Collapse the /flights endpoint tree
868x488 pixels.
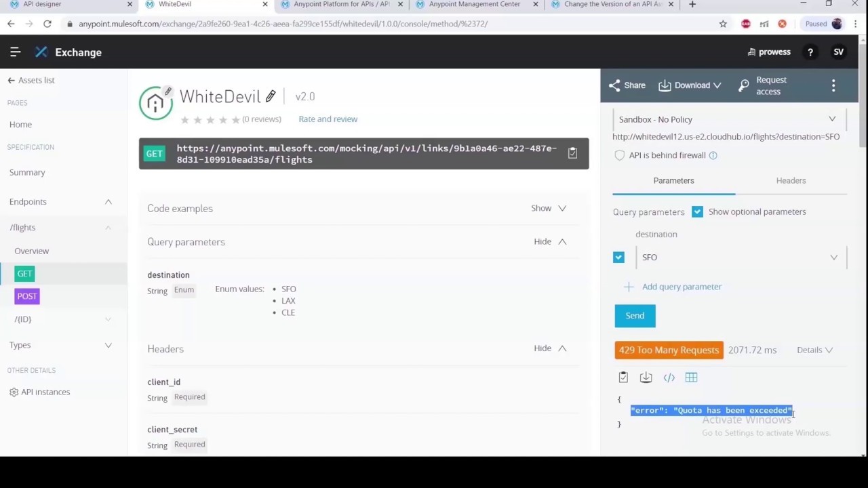108,228
